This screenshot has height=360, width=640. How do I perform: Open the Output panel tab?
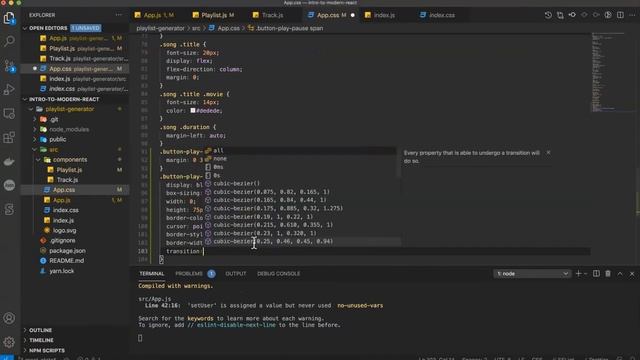tap(236, 273)
